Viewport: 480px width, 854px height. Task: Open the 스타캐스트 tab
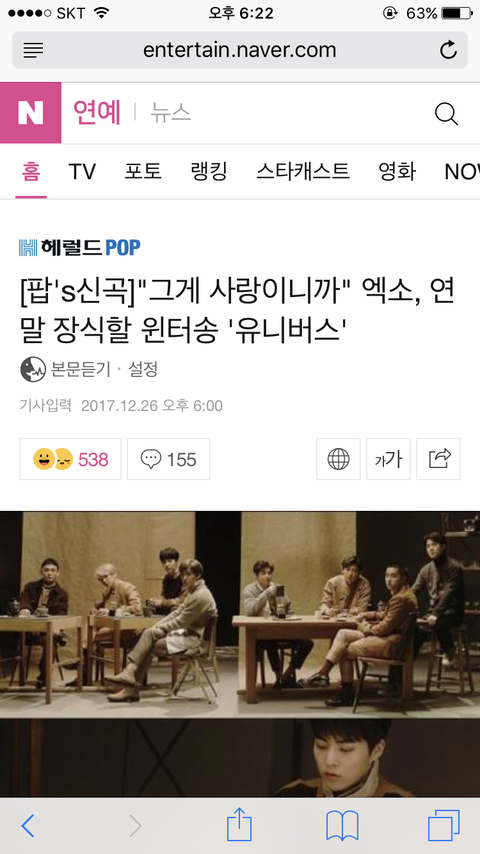pyautogui.click(x=303, y=171)
